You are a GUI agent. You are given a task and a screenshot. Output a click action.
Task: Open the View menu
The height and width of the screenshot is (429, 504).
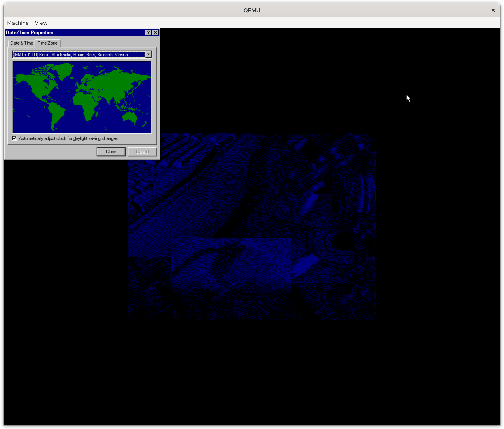[41, 23]
